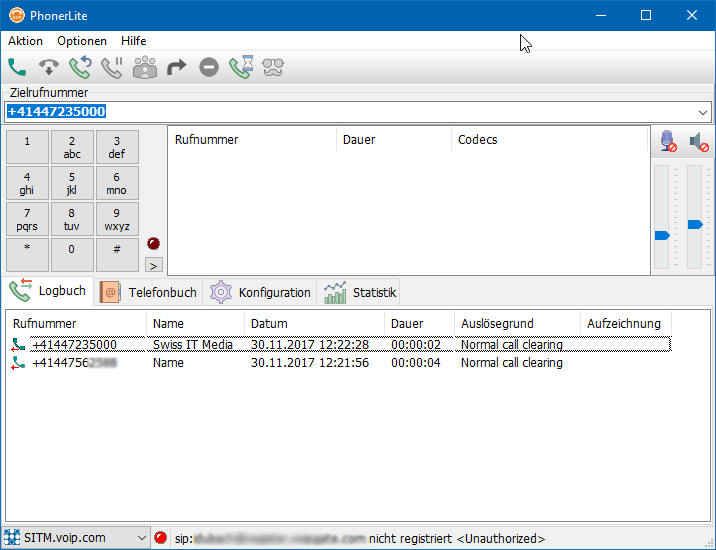
Task: Click the keypad star button
Action: pos(27,255)
